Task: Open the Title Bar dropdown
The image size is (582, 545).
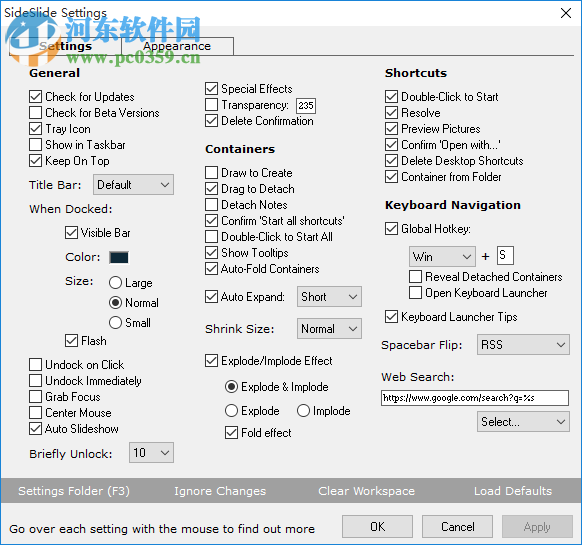Action: (133, 185)
